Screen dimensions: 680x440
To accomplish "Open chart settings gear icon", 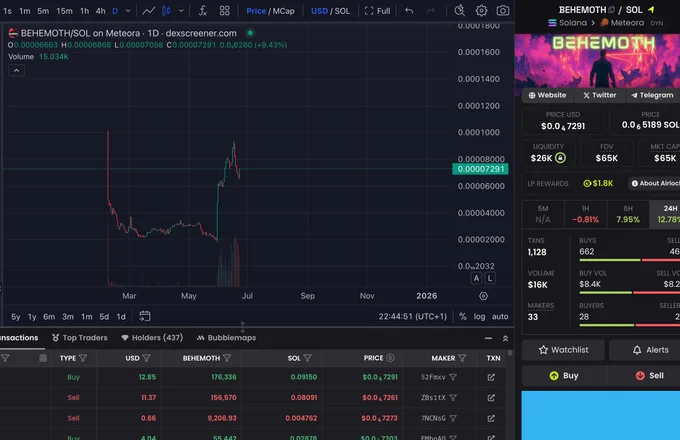I will coord(481,10).
